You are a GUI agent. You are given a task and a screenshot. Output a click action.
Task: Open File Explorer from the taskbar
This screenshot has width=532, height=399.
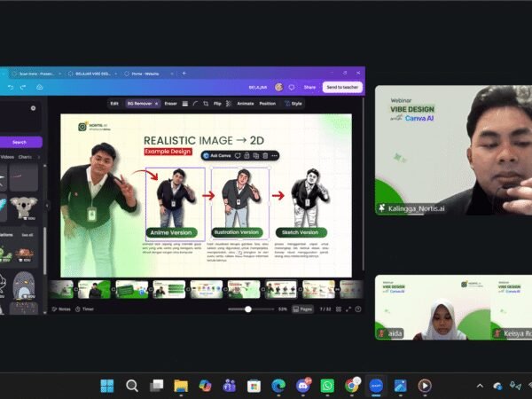[181, 386]
